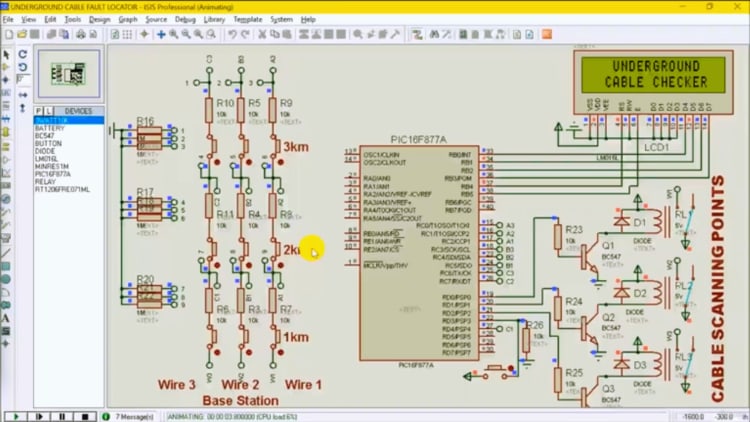Screen dimensions: 750x422
Task: Open the Debug menu
Action: point(185,20)
